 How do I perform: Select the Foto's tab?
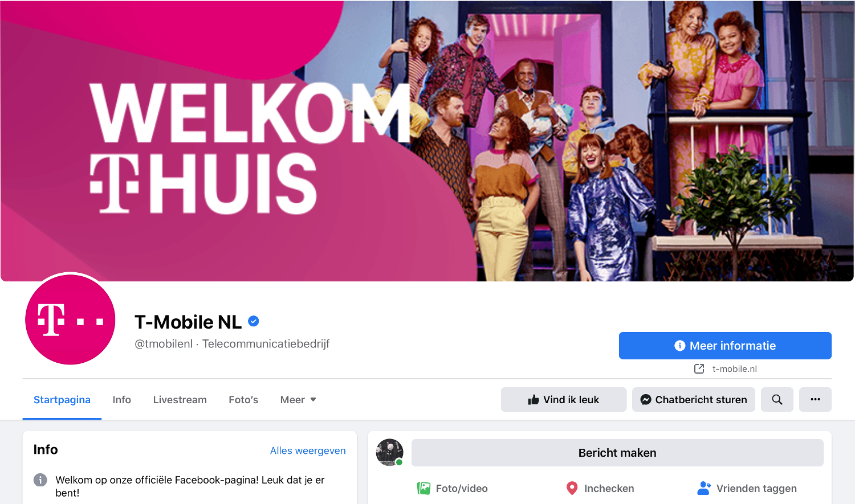(x=243, y=400)
